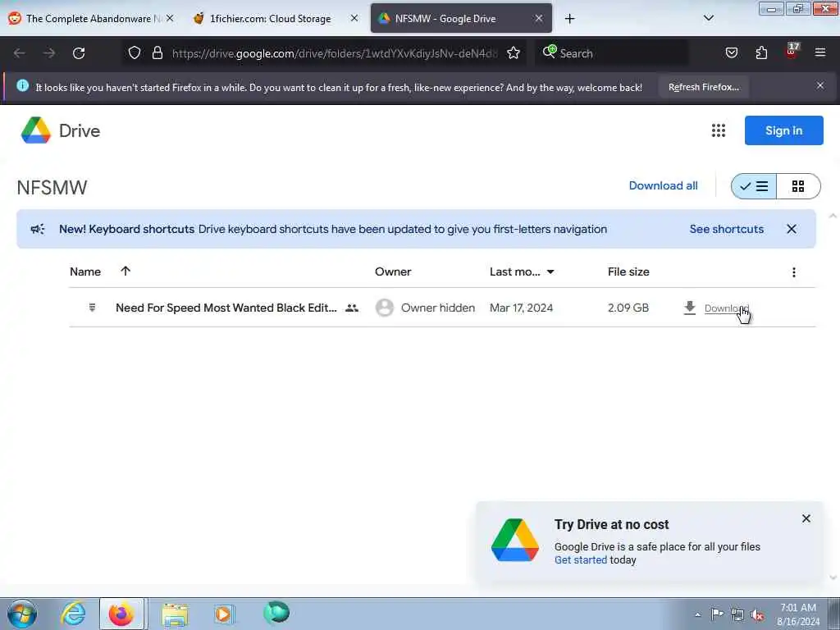Open the Google apps grid icon
Viewport: 840px width, 630px height.
[719, 130]
